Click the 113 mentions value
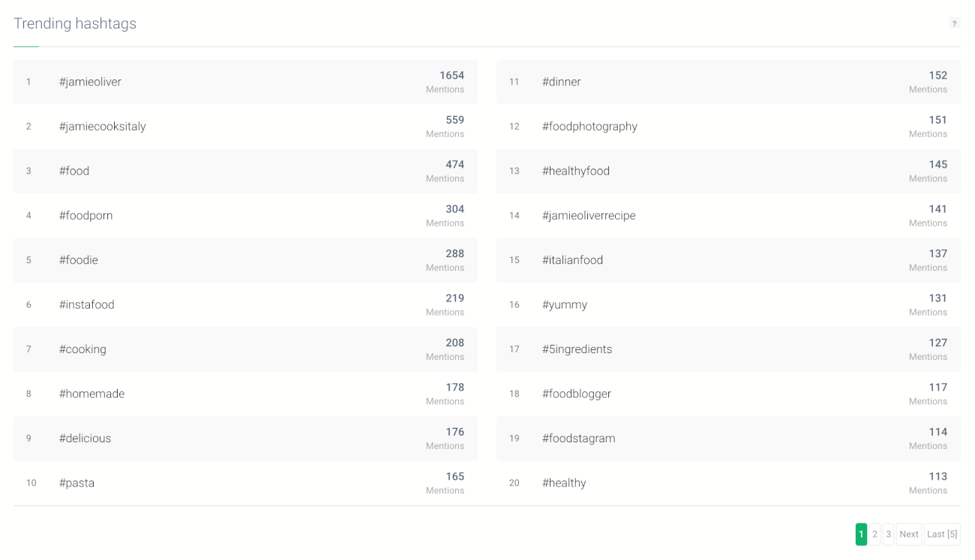Screen dimensions: 975x560 (937, 477)
